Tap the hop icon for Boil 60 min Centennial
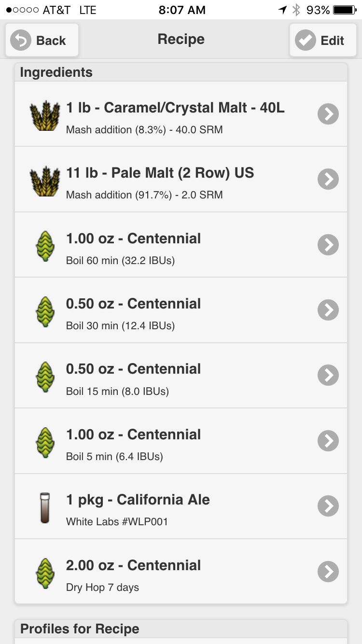This screenshot has width=362, height=644. pos(45,246)
